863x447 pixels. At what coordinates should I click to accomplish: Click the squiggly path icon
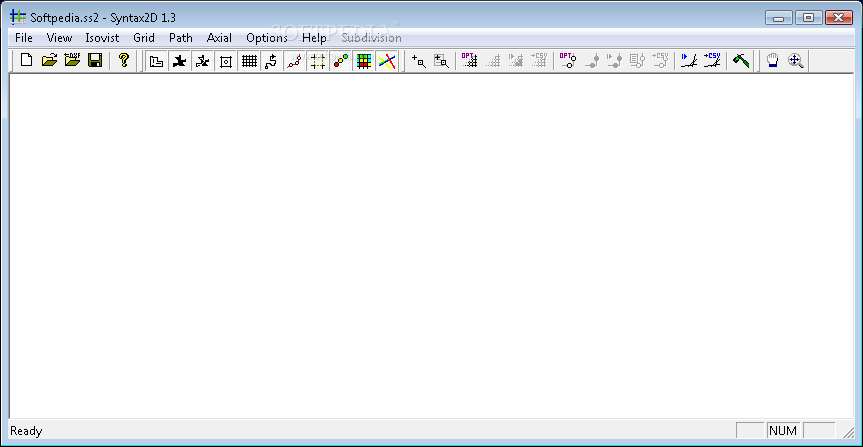pos(272,61)
